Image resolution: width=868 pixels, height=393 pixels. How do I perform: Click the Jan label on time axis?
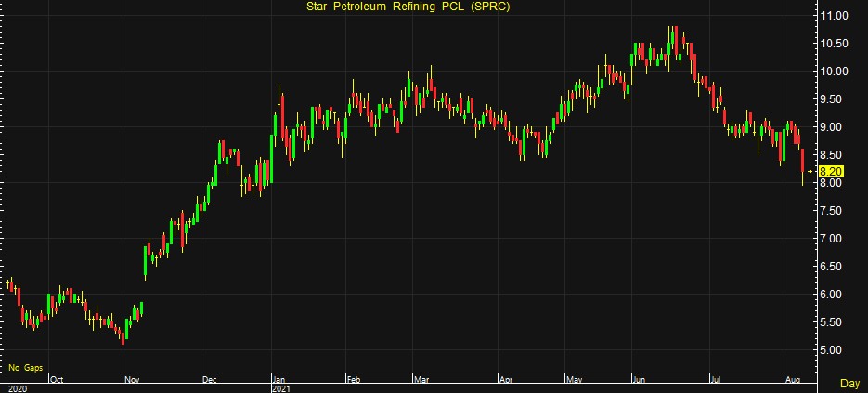coord(279,380)
